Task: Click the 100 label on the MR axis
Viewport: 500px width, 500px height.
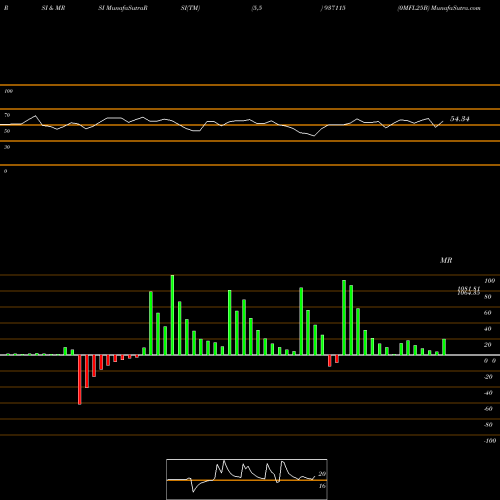Action: click(x=489, y=281)
